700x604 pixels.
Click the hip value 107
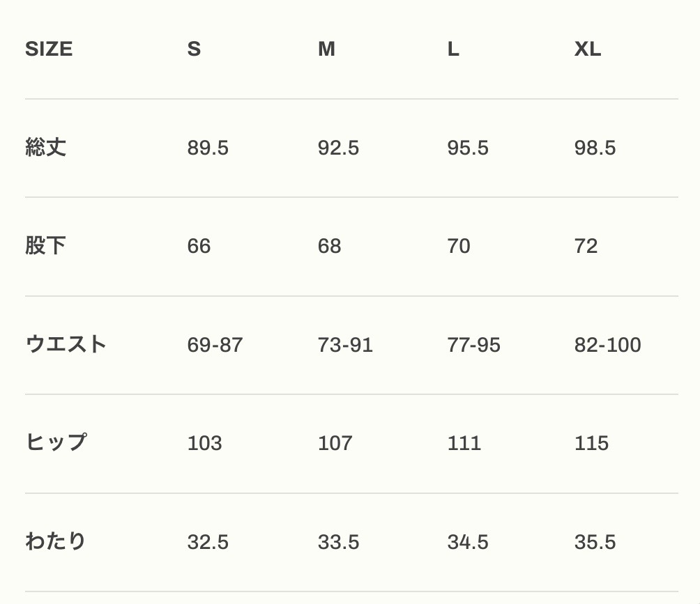335,444
